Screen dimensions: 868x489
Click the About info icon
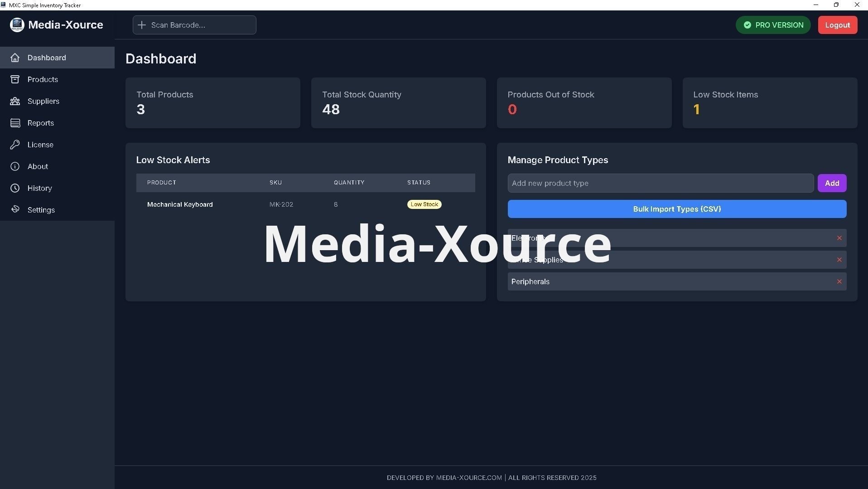pos(15,166)
